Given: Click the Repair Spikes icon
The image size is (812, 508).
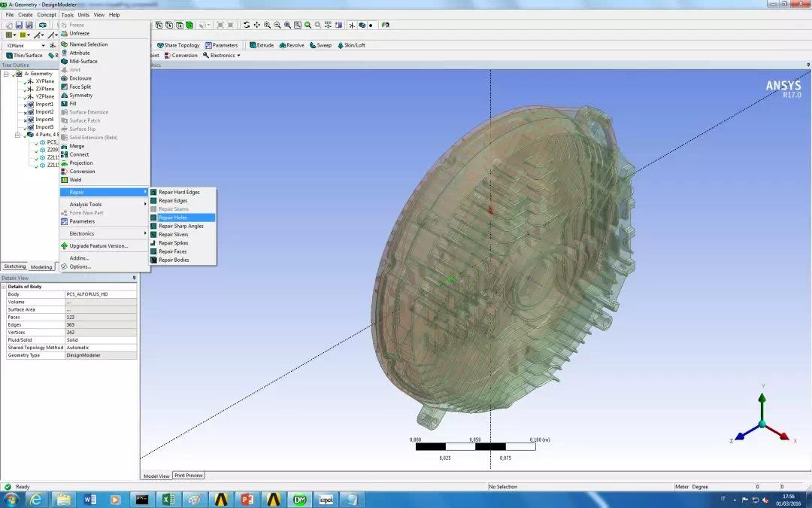Looking at the screenshot, I should click(x=154, y=243).
